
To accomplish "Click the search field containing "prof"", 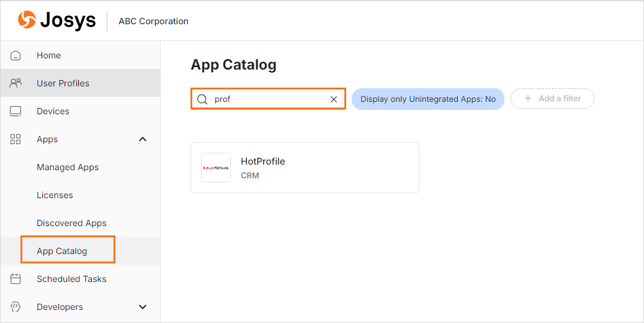I will point(268,99).
